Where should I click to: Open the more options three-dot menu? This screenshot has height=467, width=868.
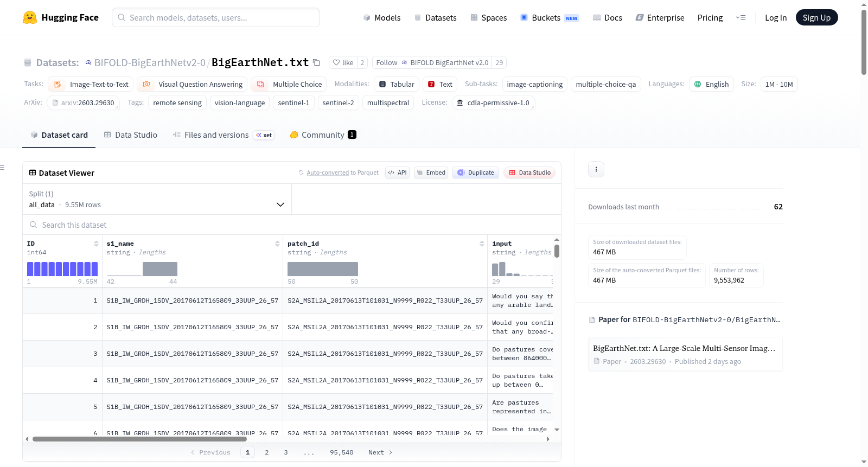(x=596, y=169)
